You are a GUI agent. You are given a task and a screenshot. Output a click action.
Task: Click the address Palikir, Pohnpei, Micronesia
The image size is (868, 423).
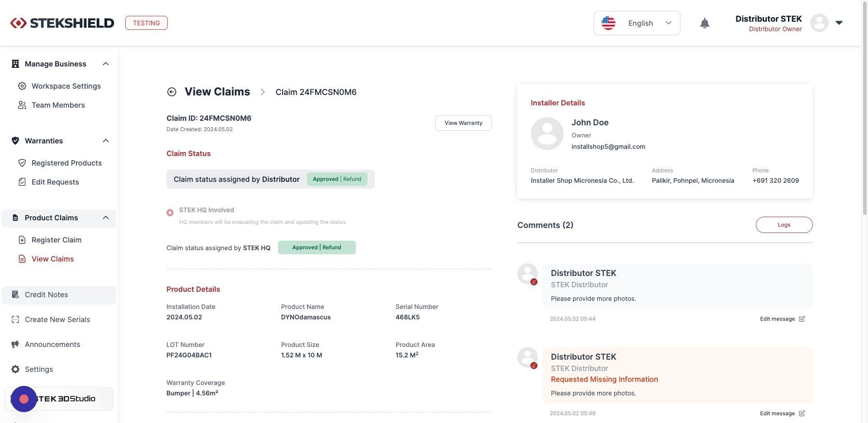693,181
